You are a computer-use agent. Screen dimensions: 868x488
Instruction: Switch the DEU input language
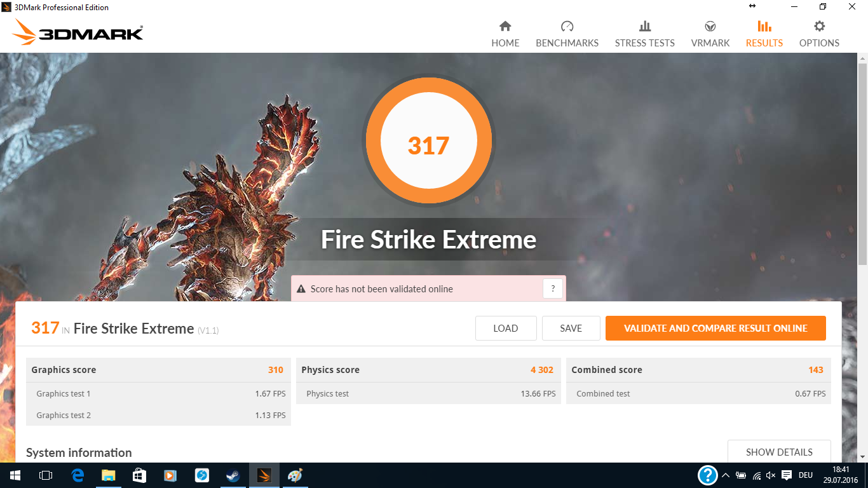[805, 475]
